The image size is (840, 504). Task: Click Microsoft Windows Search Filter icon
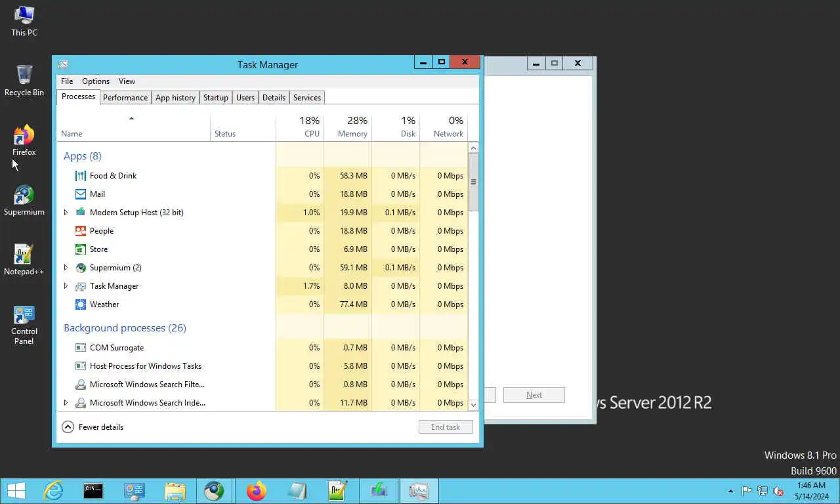81,385
